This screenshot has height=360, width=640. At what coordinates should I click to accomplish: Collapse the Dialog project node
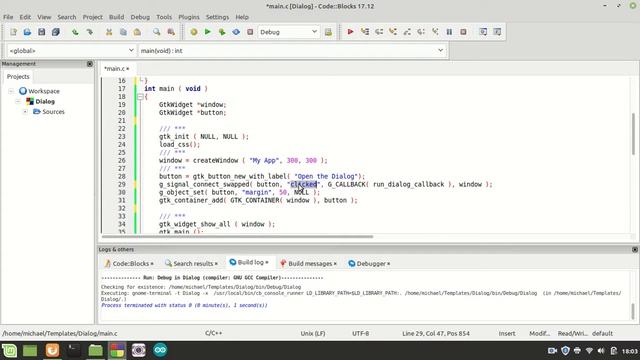(18, 101)
